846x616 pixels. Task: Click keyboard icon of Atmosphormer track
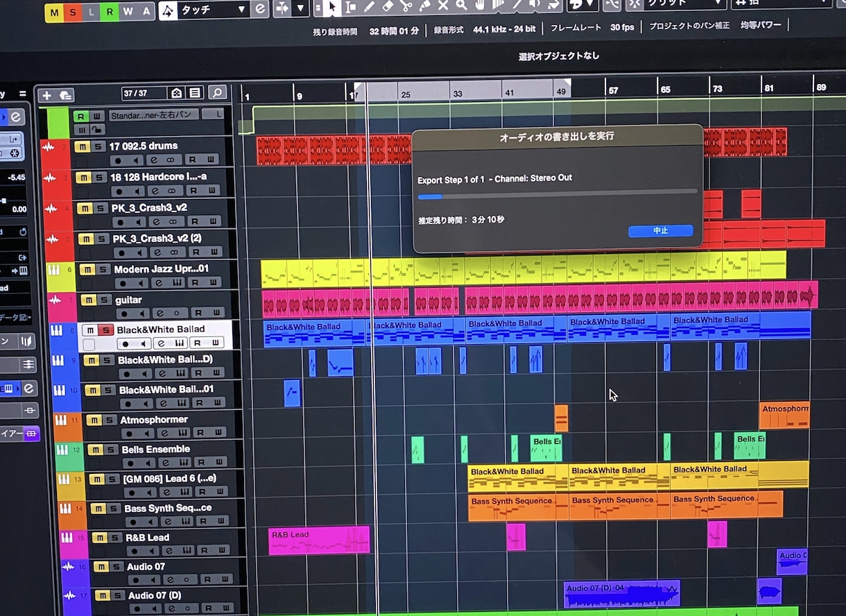point(60,420)
